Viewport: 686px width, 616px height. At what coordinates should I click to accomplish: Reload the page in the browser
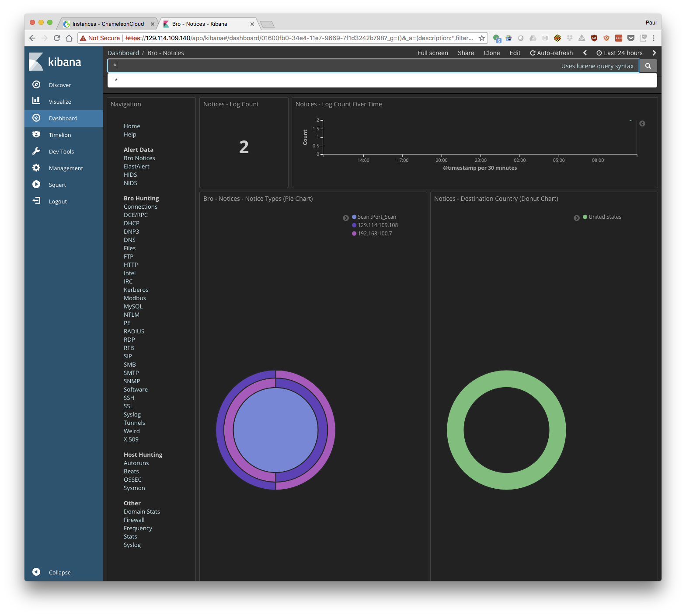(x=57, y=38)
